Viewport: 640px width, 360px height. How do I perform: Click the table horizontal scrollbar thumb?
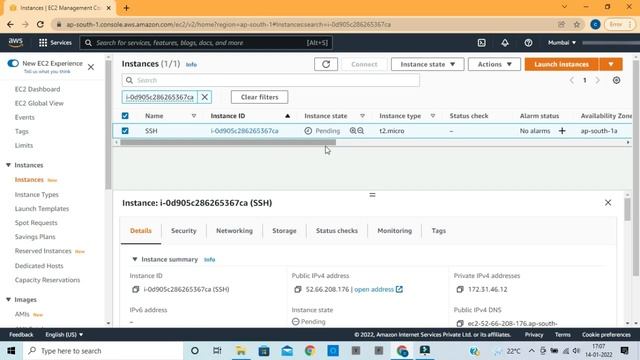(x=228, y=142)
